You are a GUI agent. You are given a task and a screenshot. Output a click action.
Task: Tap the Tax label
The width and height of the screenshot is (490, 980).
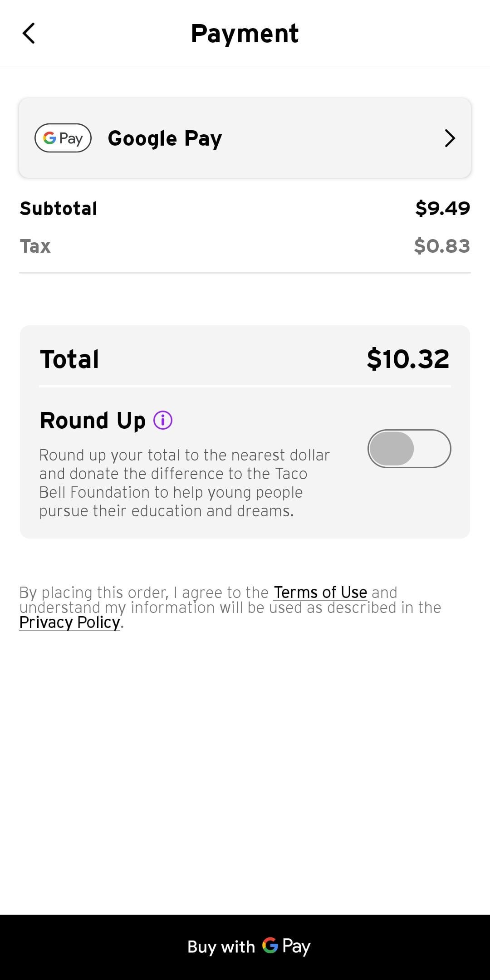click(35, 246)
